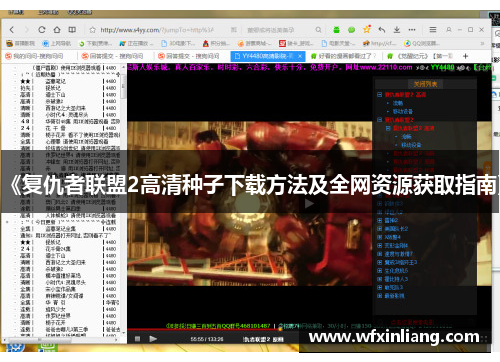Screen dimensions: 500x362
Task: Reload the current page
Action: pos(42,30)
